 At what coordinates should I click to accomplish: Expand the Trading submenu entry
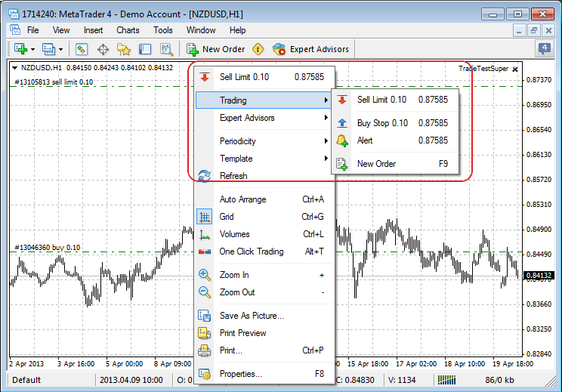[264, 100]
